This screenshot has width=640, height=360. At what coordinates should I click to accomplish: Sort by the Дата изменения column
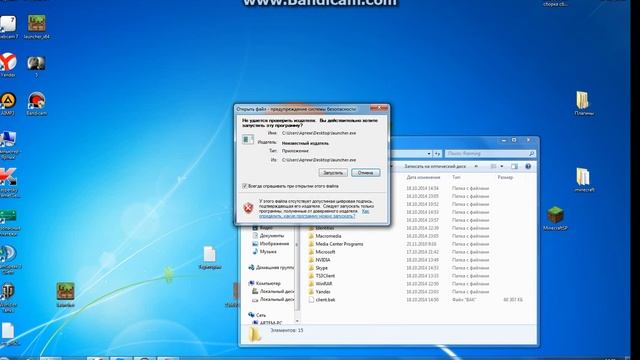(x=423, y=178)
